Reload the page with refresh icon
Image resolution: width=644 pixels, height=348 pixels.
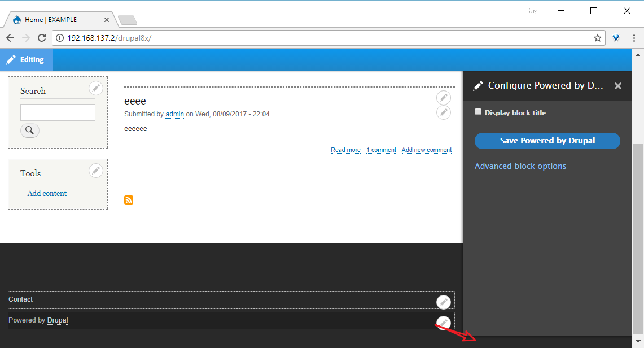click(x=41, y=38)
